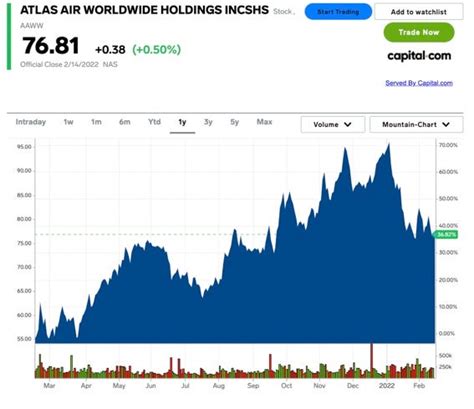Click the +0.38 price change

(110, 50)
